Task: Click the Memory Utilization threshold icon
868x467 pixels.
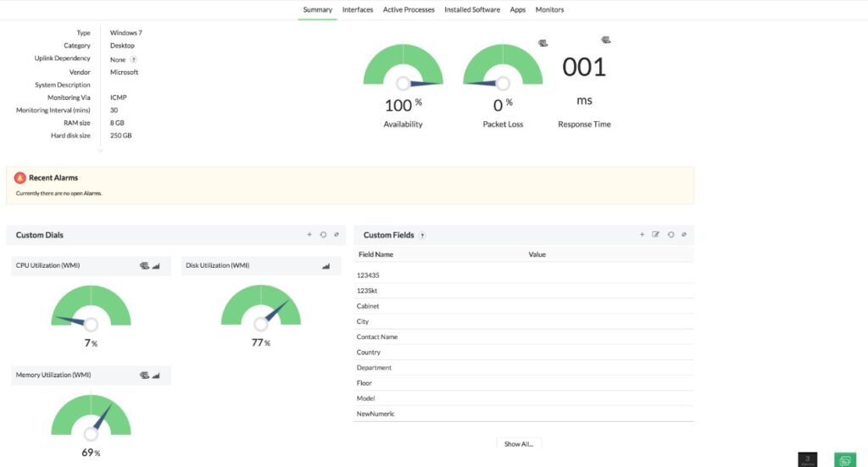Action: (144, 375)
